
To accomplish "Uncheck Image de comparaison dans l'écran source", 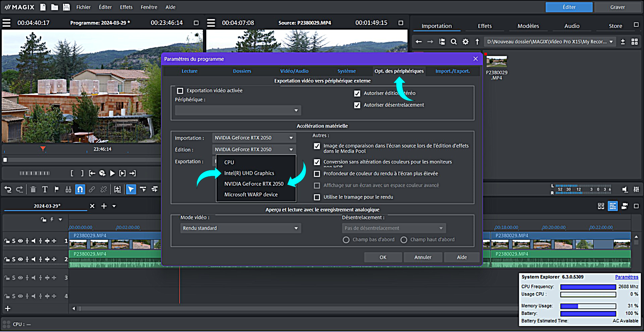I will pyautogui.click(x=317, y=146).
